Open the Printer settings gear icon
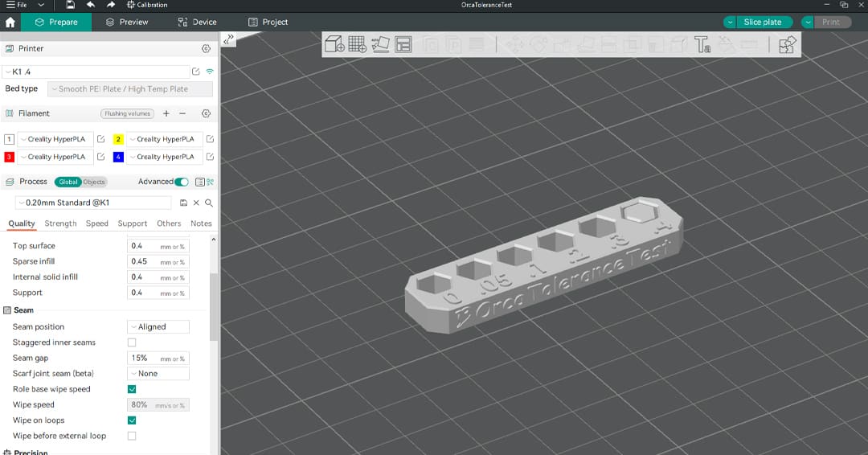The width and height of the screenshot is (868, 455). 206,49
